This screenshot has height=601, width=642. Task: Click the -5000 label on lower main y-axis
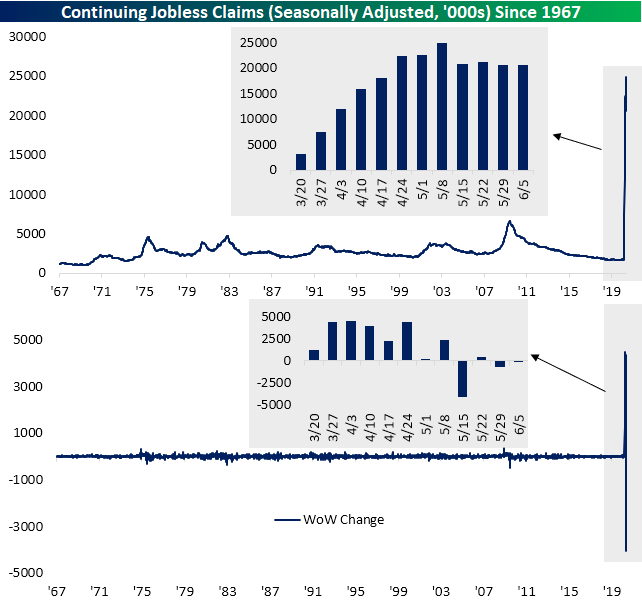27,573
